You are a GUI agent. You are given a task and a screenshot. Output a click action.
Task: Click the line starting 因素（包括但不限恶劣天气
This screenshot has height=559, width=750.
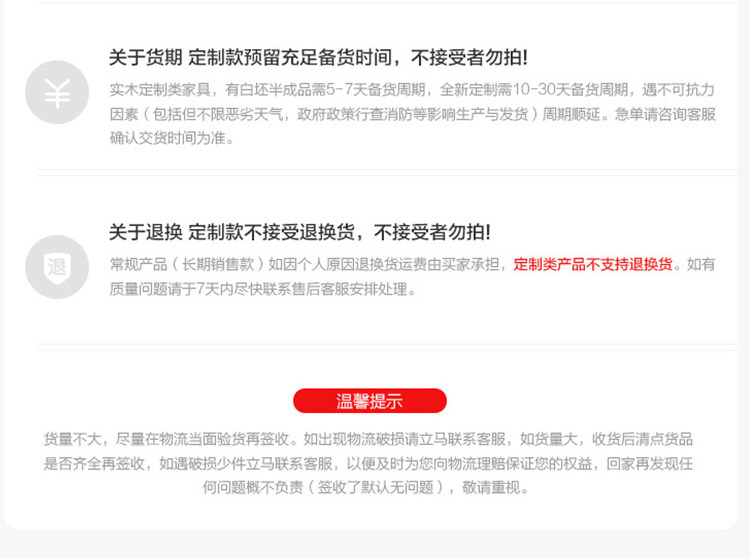[x=412, y=114]
